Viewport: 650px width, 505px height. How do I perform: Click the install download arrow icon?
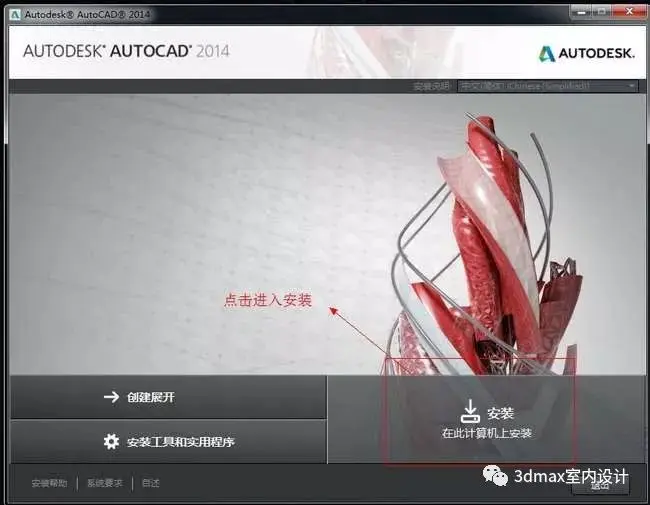tap(471, 411)
